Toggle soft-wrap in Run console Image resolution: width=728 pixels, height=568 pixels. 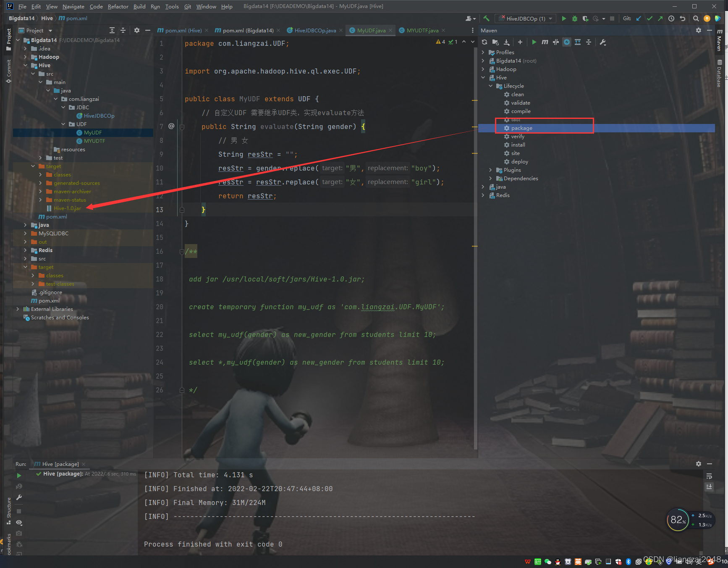pyautogui.click(x=709, y=476)
